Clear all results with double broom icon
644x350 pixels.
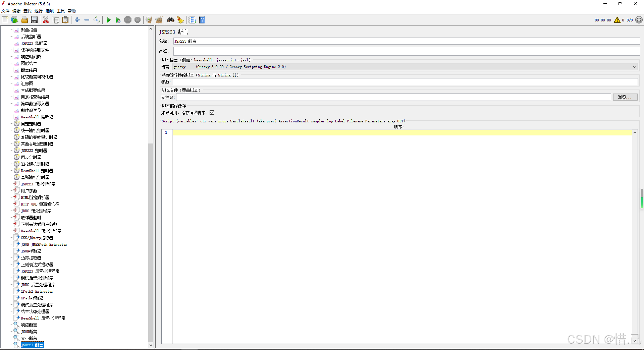point(159,20)
